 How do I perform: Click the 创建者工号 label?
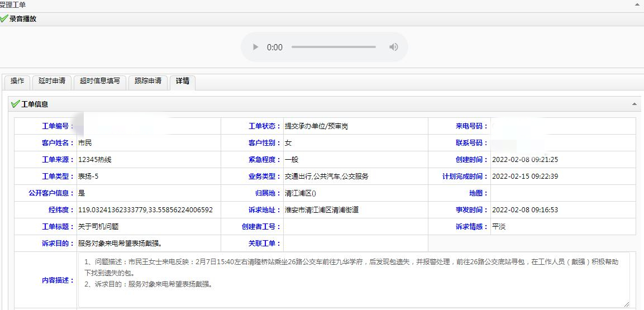coord(261,227)
